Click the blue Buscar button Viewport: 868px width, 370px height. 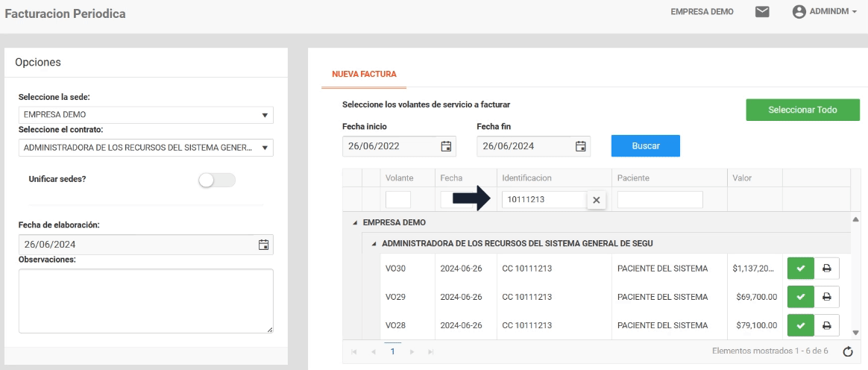[x=645, y=146]
